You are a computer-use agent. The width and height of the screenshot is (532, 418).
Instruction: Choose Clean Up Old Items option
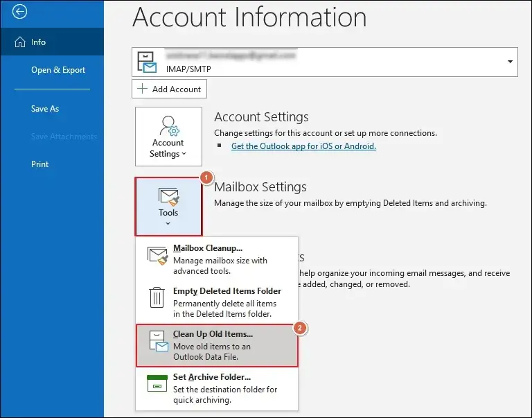(x=217, y=345)
